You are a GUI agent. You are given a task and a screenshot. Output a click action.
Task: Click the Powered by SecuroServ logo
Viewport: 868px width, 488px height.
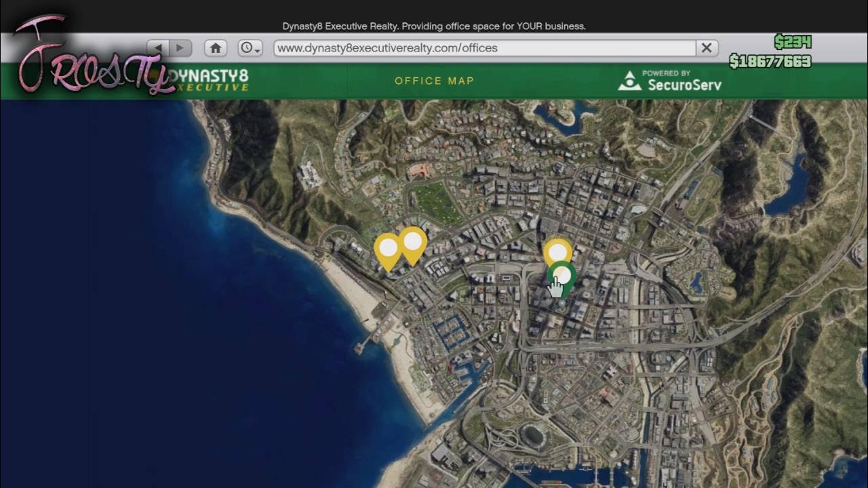click(669, 81)
